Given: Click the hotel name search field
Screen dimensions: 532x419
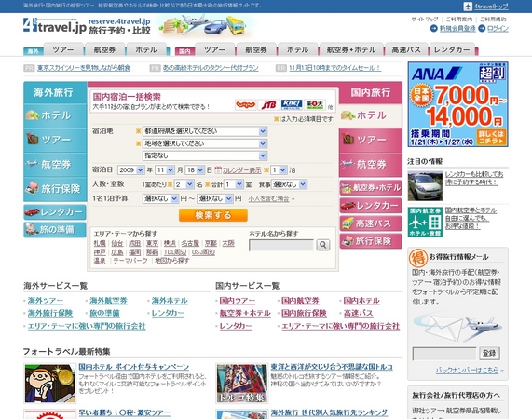Looking at the screenshot, I should click(281, 245).
